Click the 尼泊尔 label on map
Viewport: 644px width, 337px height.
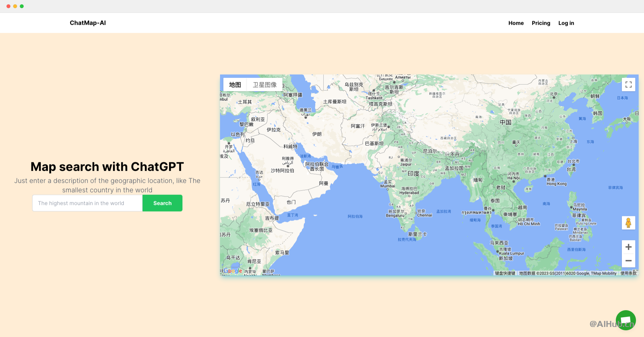(x=430, y=151)
